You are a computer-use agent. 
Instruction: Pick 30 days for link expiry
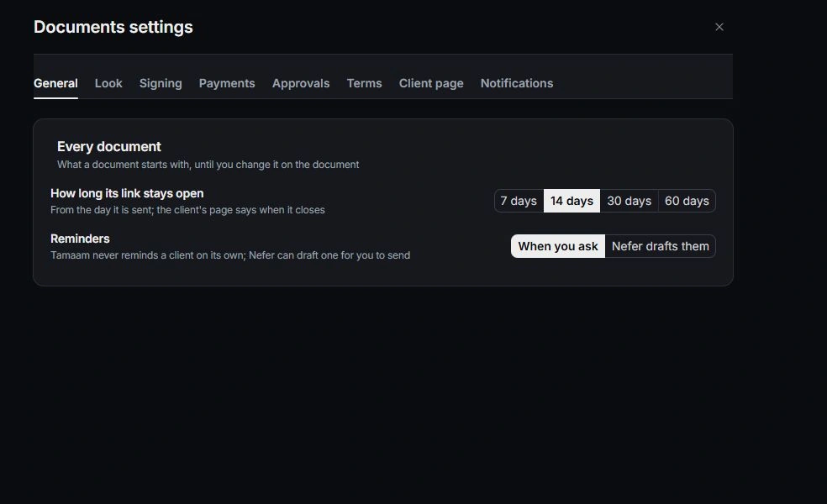coord(629,201)
